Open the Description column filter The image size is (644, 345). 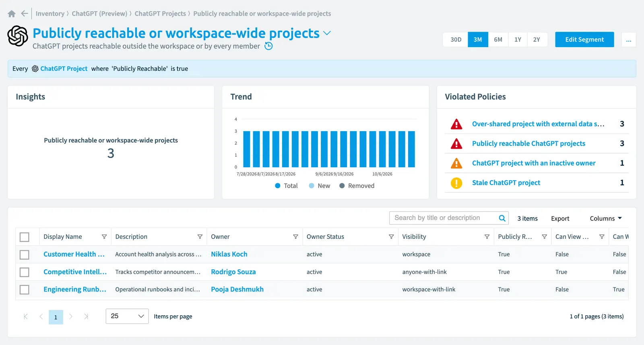[200, 237]
